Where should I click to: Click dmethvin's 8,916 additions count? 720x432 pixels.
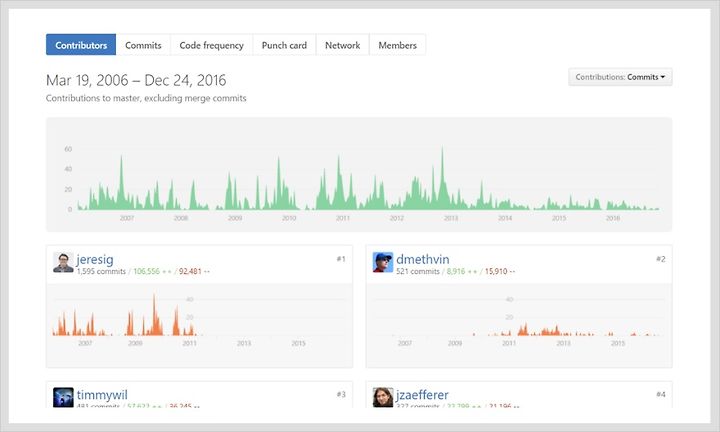coord(462,271)
